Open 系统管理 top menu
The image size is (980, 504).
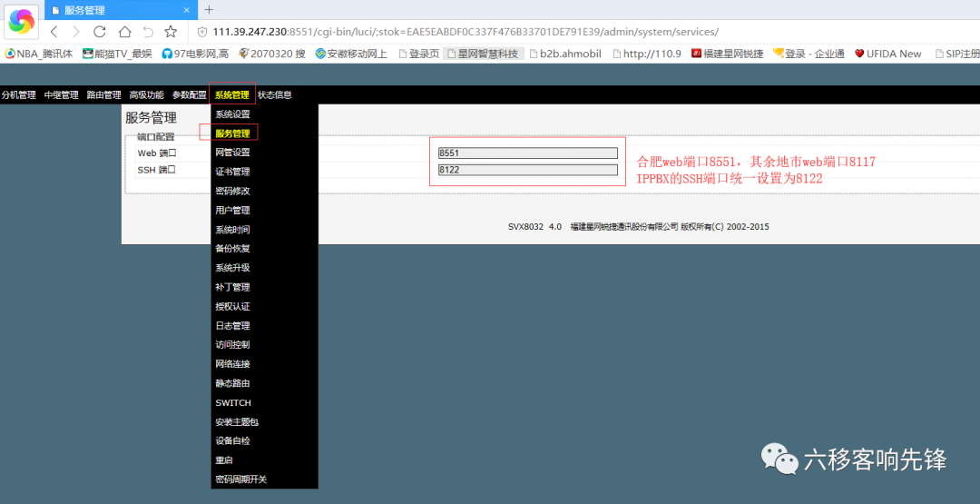pyautogui.click(x=232, y=95)
